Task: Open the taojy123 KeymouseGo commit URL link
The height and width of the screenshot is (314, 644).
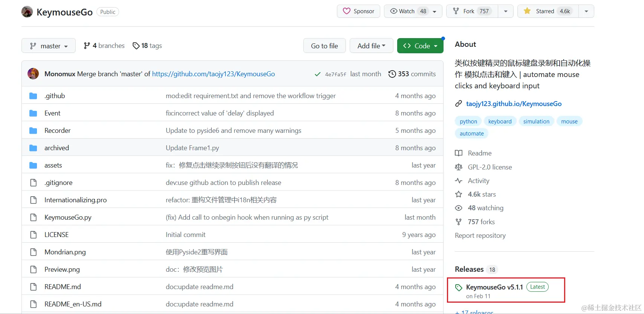Action: (214, 74)
